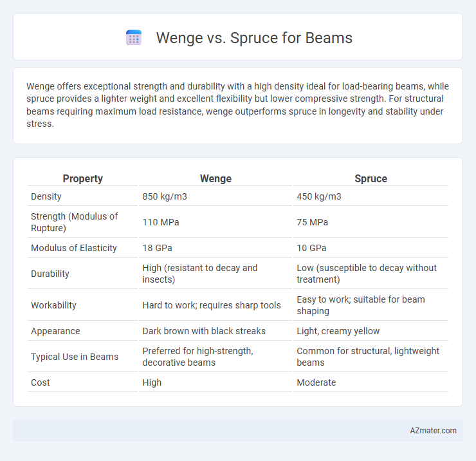This screenshot has width=476, height=461.
Task: Click 'Typical Use in Beams' label
Action: [x=75, y=357]
